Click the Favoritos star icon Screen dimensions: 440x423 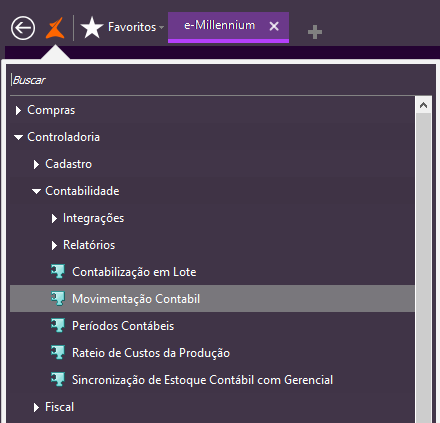tap(92, 28)
